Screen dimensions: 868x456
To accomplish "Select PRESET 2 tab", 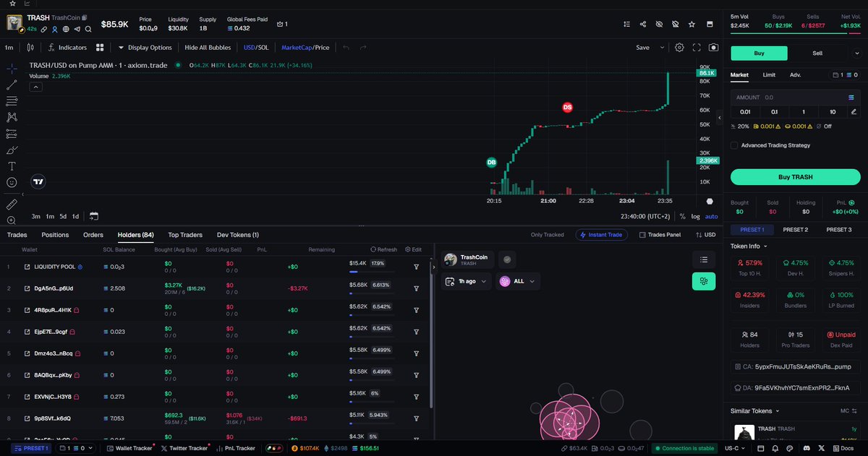I will click(795, 230).
